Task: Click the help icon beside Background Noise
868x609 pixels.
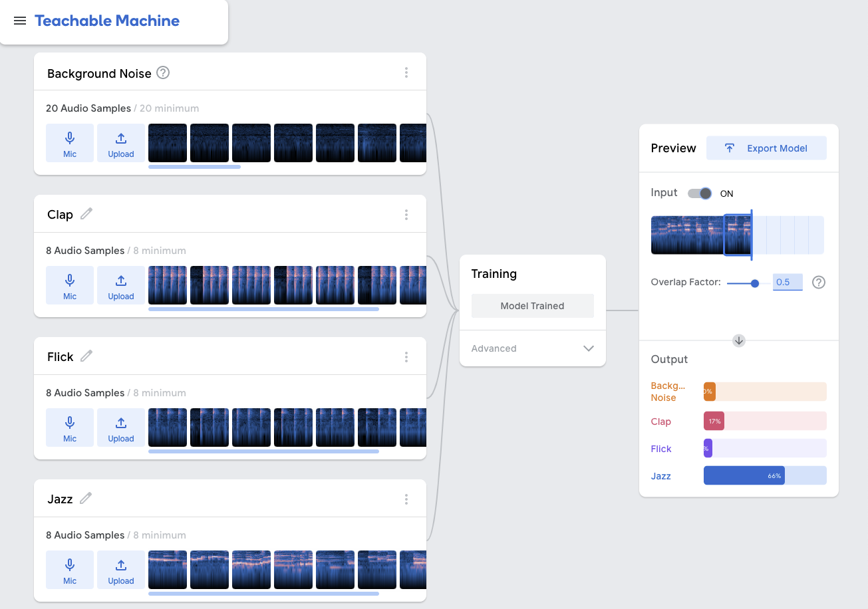Action: [x=163, y=73]
